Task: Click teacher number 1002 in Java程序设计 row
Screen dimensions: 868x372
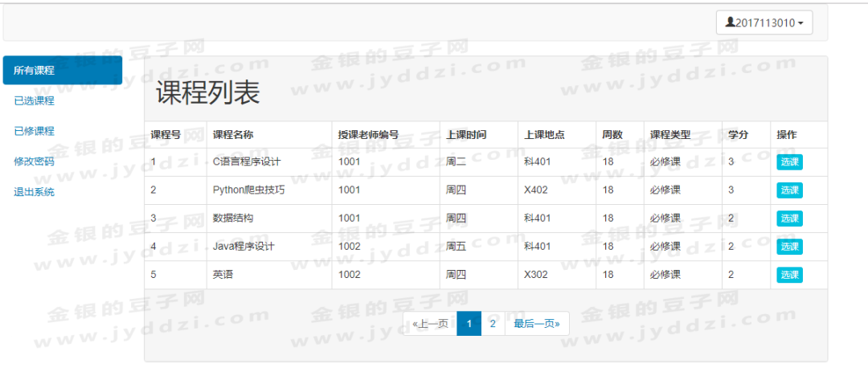Action: (350, 247)
